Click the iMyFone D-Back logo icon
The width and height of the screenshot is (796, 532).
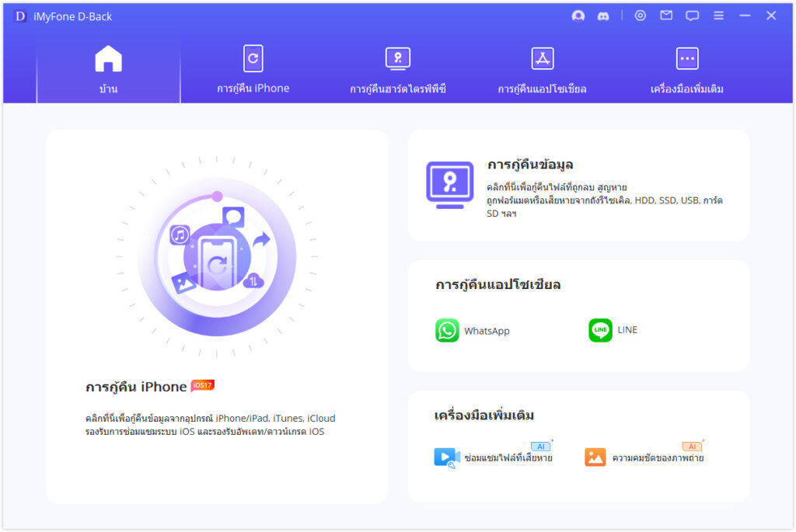point(19,16)
